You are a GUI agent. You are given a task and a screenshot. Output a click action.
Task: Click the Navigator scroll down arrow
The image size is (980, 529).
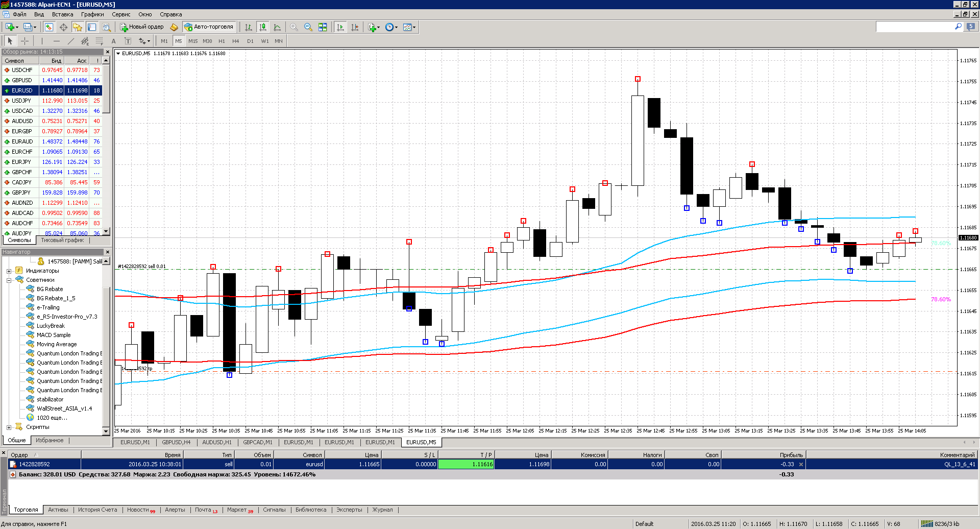coord(106,431)
